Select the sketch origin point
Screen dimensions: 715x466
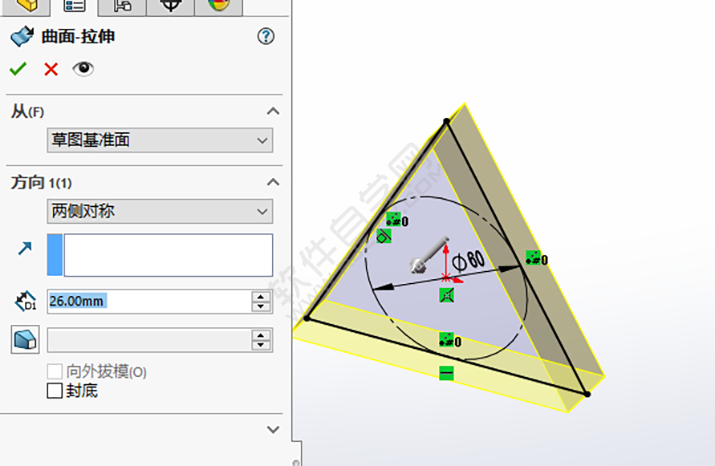(x=446, y=277)
